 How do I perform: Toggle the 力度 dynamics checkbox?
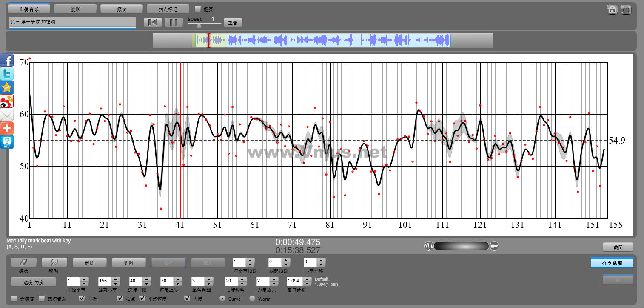point(188,298)
